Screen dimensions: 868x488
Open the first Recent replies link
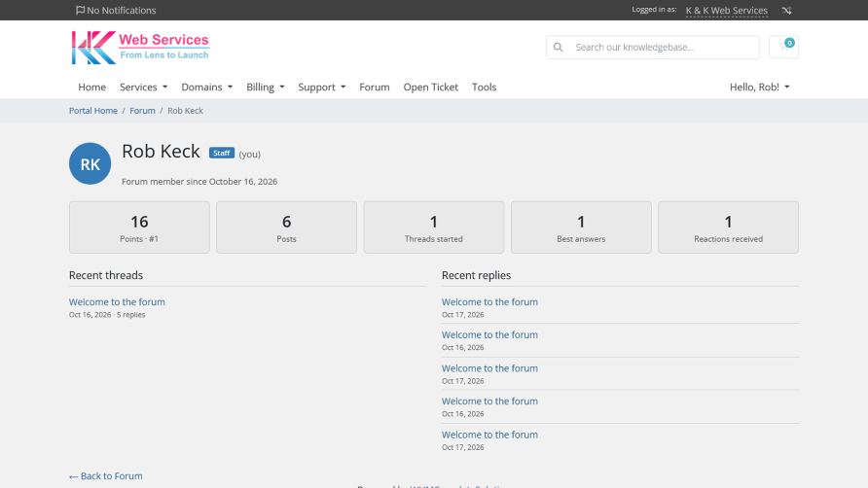pos(489,302)
